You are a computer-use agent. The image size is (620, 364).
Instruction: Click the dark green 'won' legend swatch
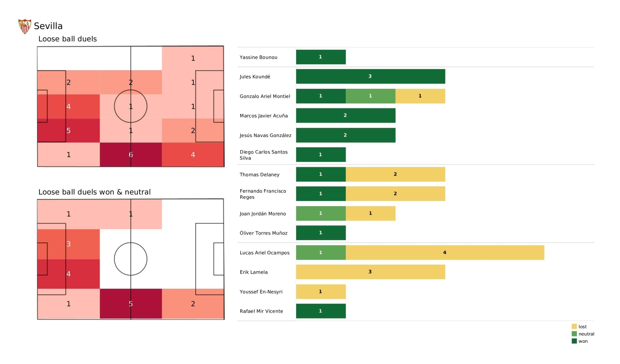[574, 341]
